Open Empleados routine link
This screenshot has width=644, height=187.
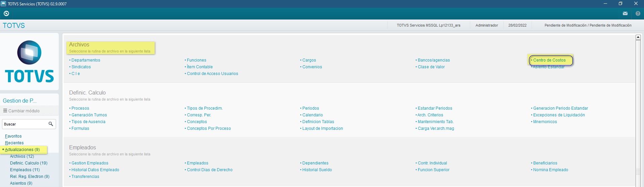coord(197,163)
